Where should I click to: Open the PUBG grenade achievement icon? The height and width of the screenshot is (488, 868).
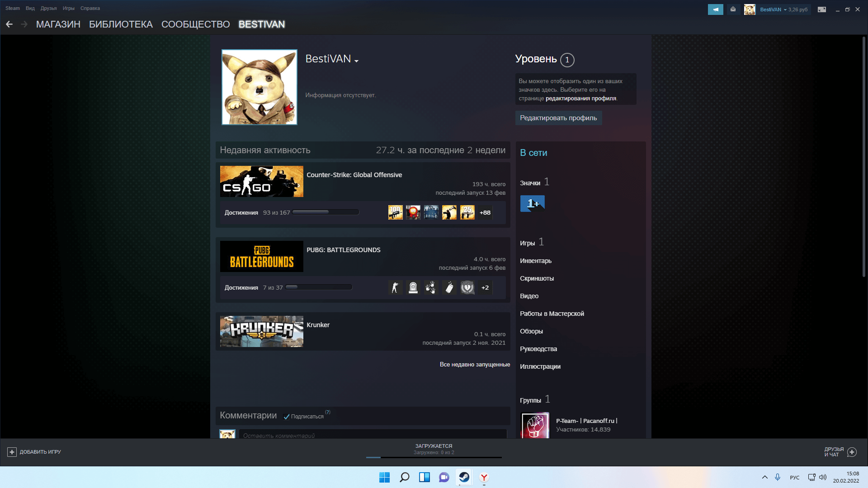pos(449,287)
